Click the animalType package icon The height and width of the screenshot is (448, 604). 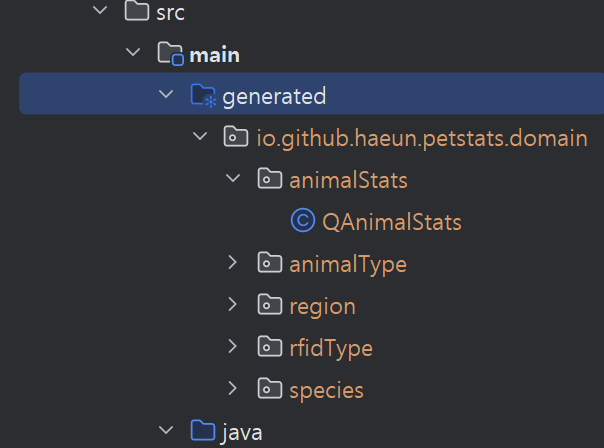coord(270,263)
